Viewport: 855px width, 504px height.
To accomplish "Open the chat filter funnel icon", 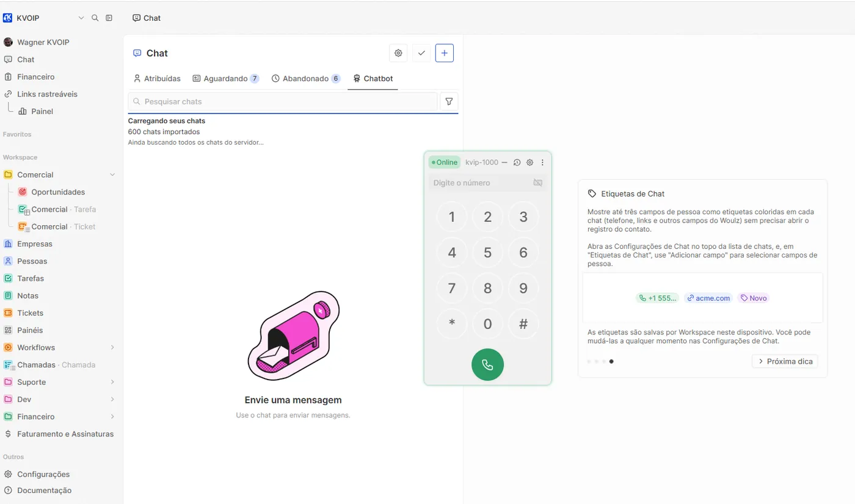I will (449, 101).
